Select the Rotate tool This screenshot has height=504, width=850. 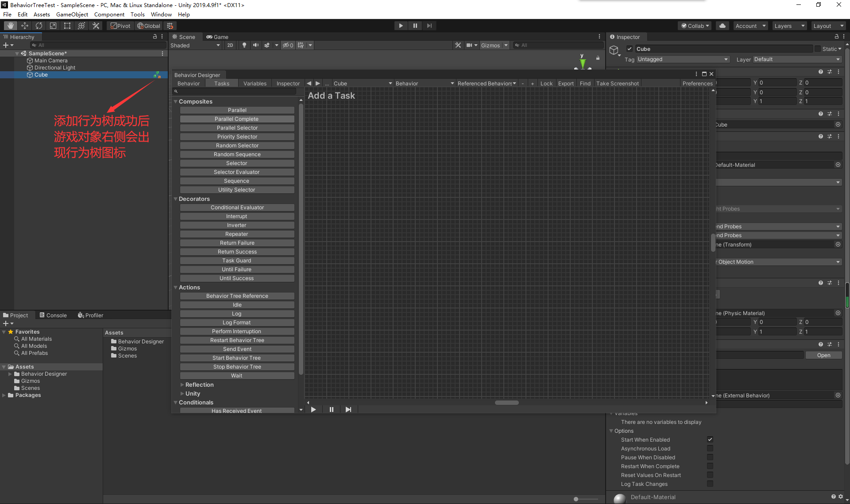39,25
